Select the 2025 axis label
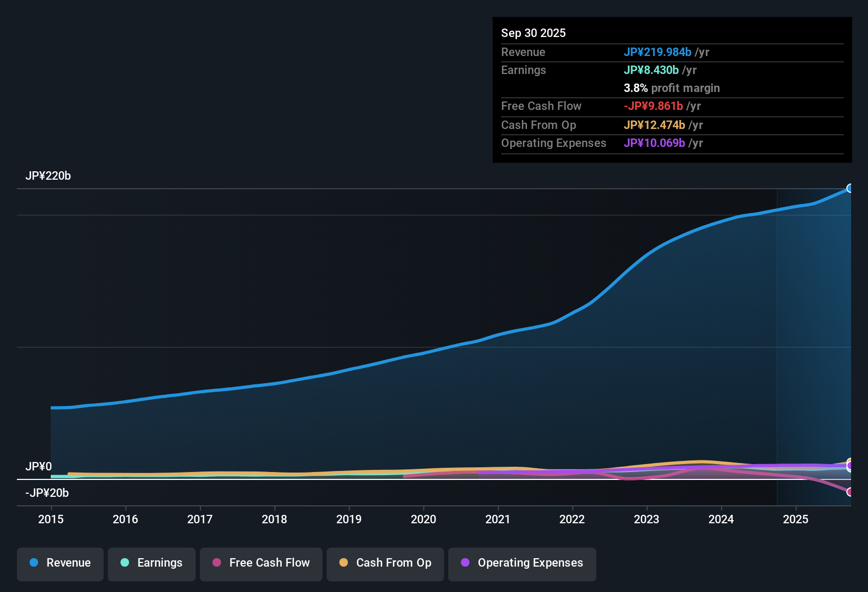 (x=796, y=520)
